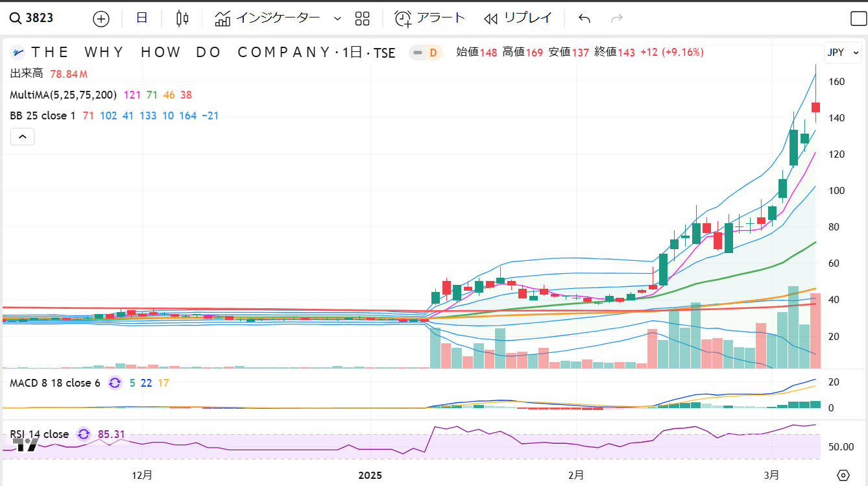Click price axis label 100
The width and height of the screenshot is (868, 486).
(836, 191)
